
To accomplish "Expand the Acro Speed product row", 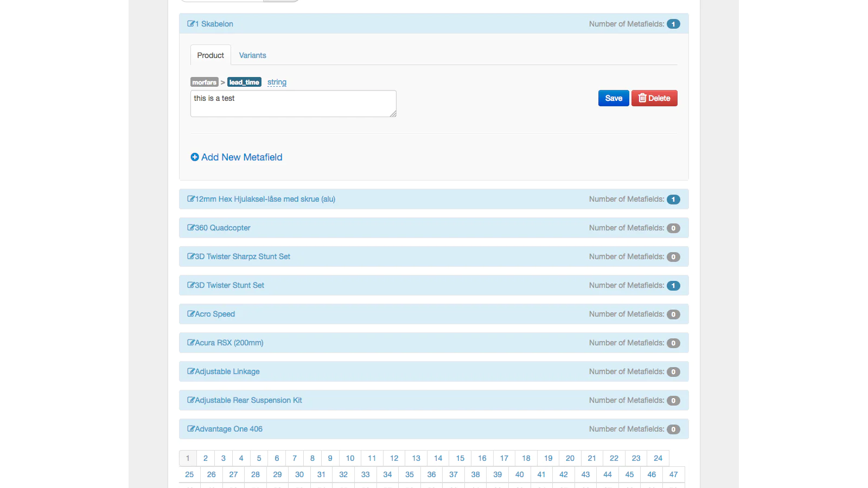I will tap(434, 314).
